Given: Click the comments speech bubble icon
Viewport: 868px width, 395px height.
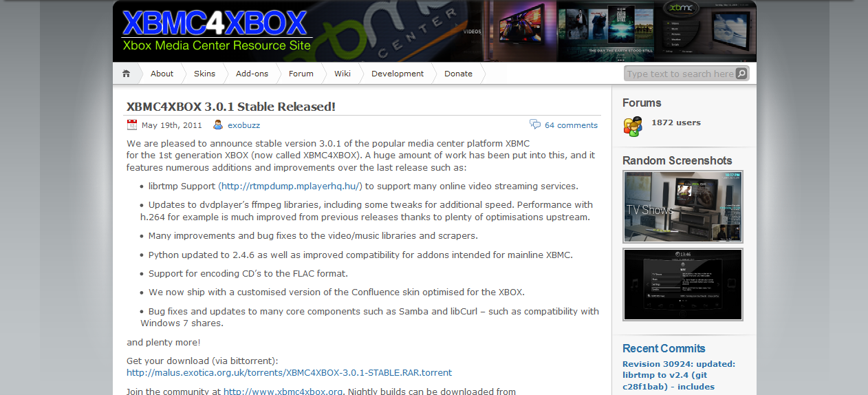Looking at the screenshot, I should pyautogui.click(x=535, y=125).
